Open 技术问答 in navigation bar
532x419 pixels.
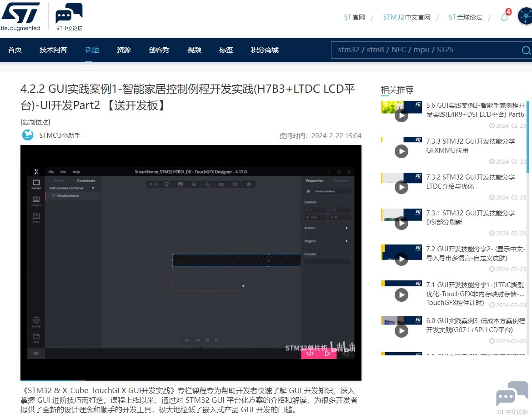(53, 50)
